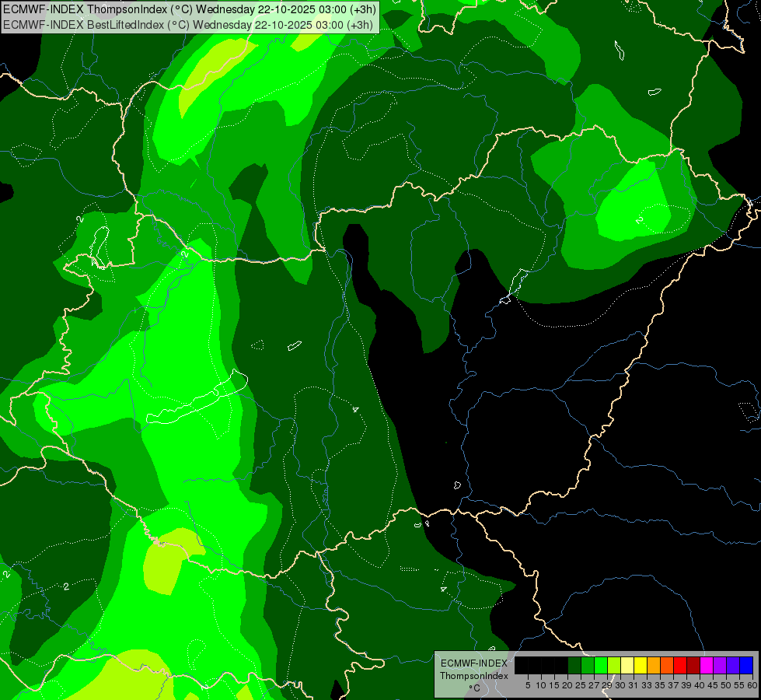Screen dimensions: 761x700
Task: Click legend tick label 35
Action: pos(660,685)
